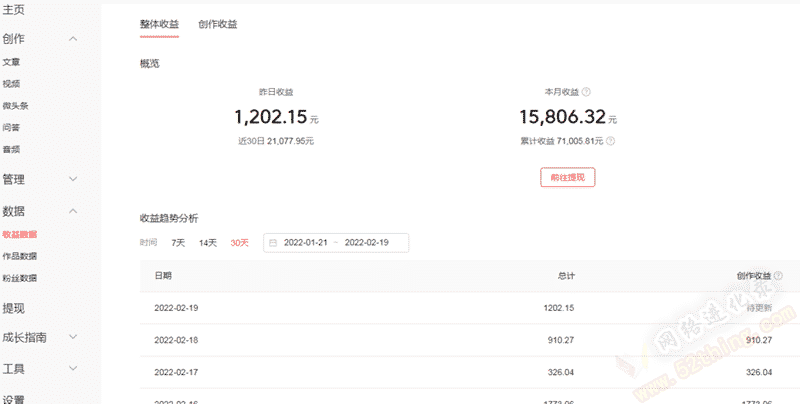800x404 pixels.
Task: Select the 14天 time range
Action: click(207, 243)
